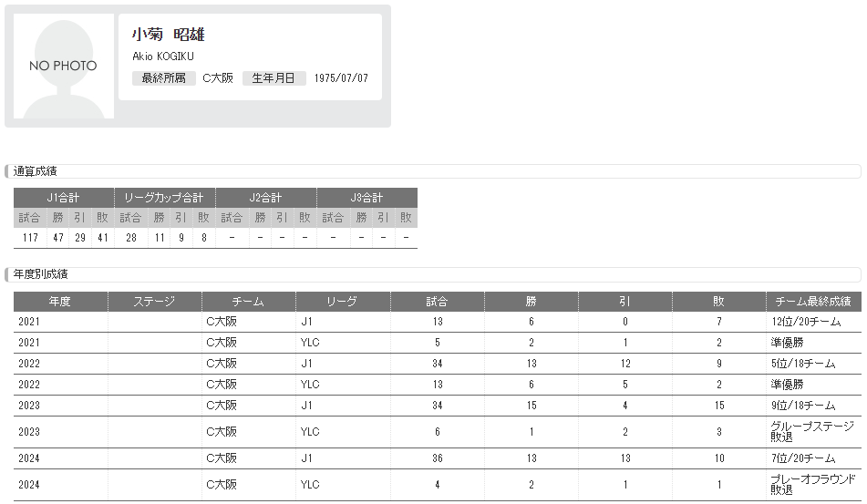
Task: Click J1 total wins value 47
Action: 58,238
